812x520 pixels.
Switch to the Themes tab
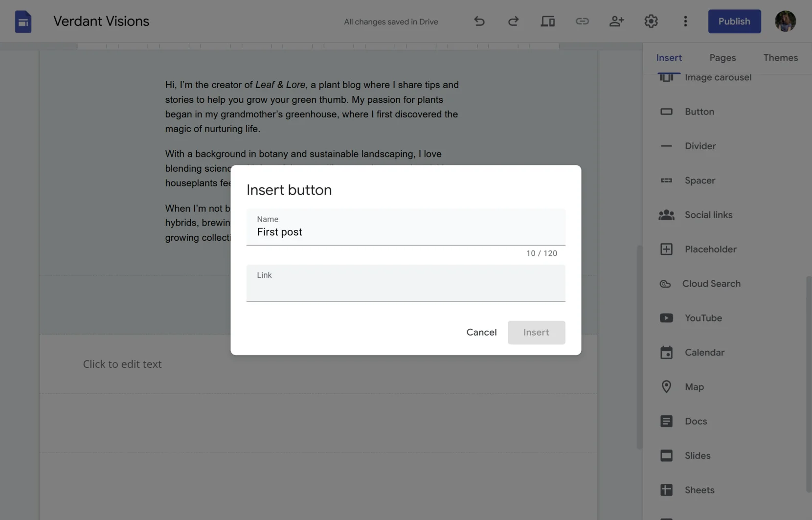(780, 58)
